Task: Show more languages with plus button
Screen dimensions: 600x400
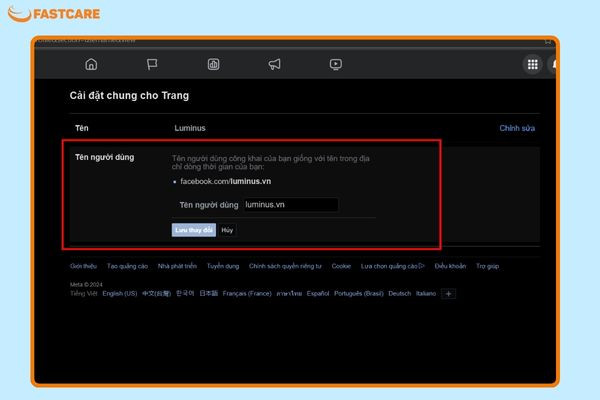Action: [448, 294]
